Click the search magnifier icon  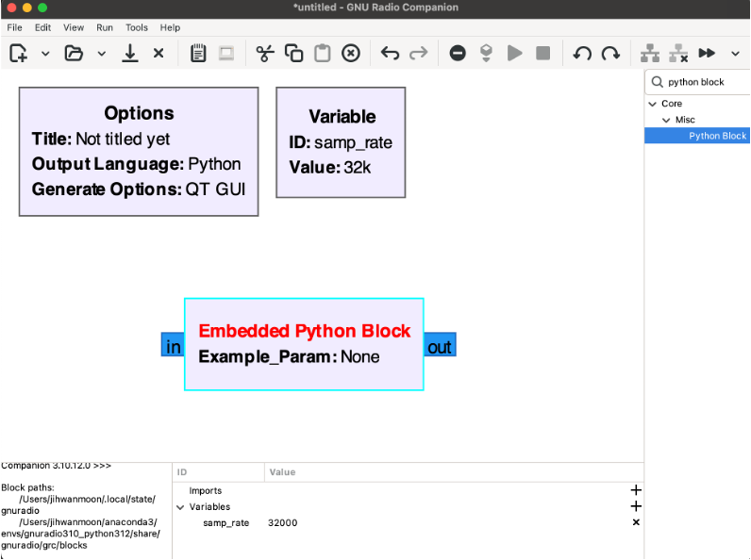click(x=658, y=82)
